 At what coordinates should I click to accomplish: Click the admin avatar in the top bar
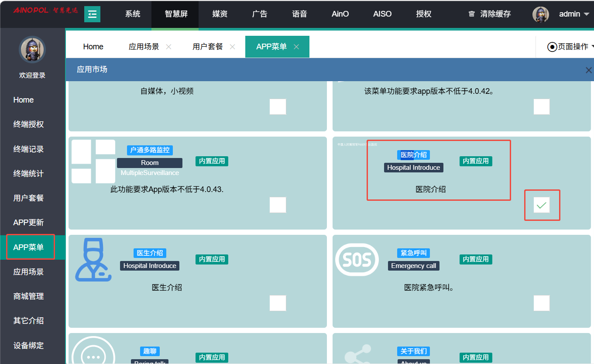coord(541,14)
